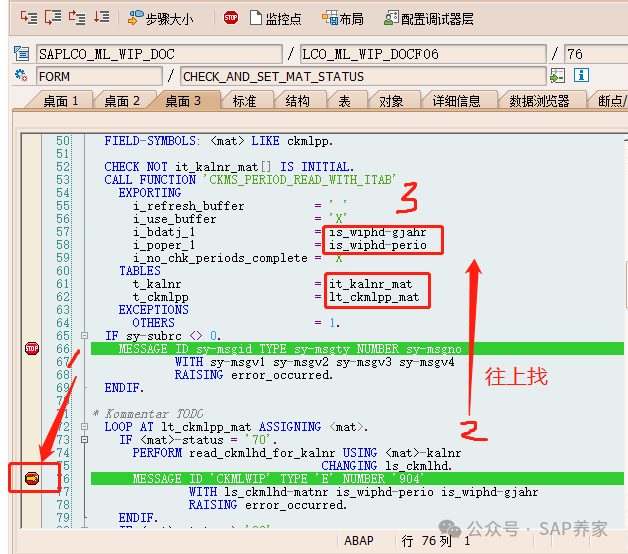Open the 结构 tab

(x=298, y=101)
